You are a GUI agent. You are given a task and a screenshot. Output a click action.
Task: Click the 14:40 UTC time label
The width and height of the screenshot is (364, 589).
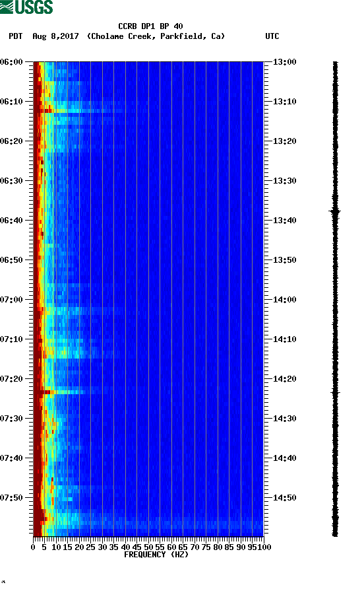coord(284,458)
